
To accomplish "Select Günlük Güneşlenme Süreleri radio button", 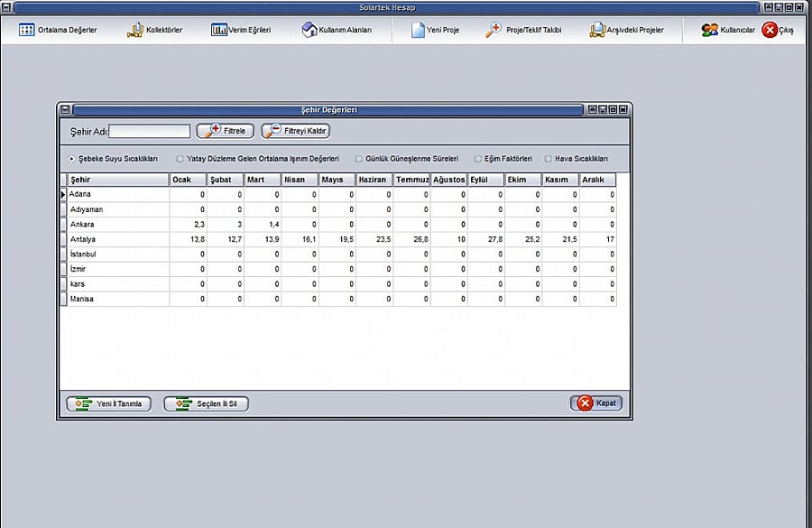I will pos(358,159).
